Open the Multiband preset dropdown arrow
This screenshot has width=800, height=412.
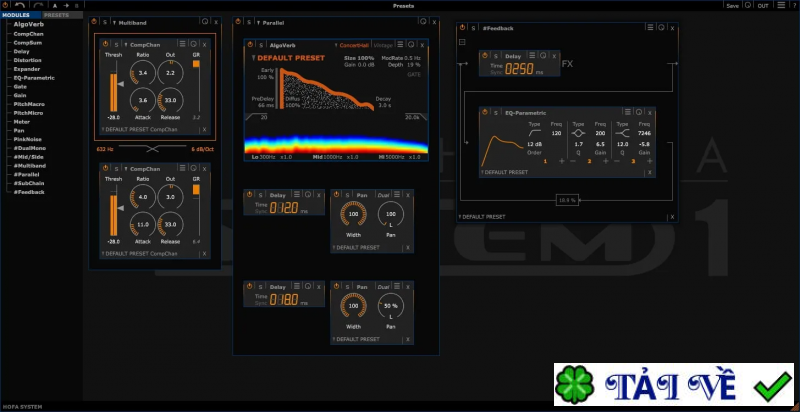pyautogui.click(x=114, y=22)
